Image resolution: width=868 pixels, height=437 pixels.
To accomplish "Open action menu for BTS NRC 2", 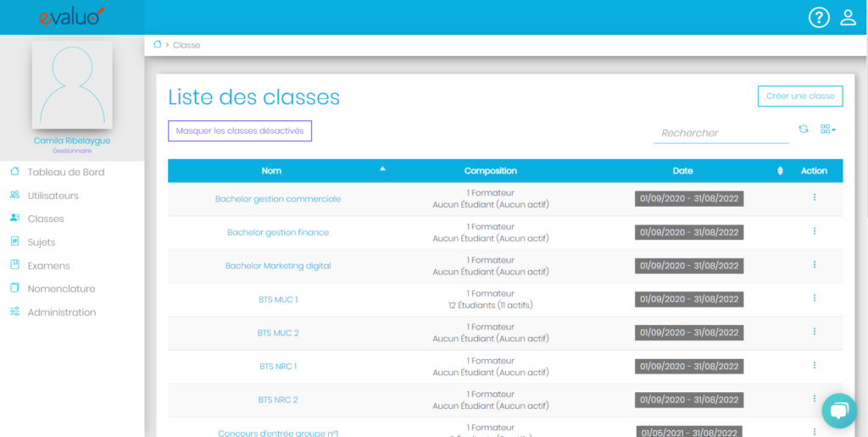I will (814, 399).
